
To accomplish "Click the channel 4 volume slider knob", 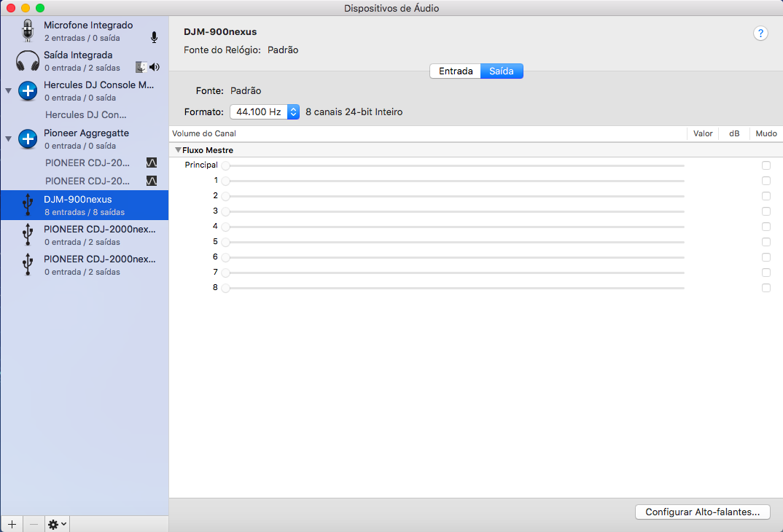I will click(x=226, y=227).
